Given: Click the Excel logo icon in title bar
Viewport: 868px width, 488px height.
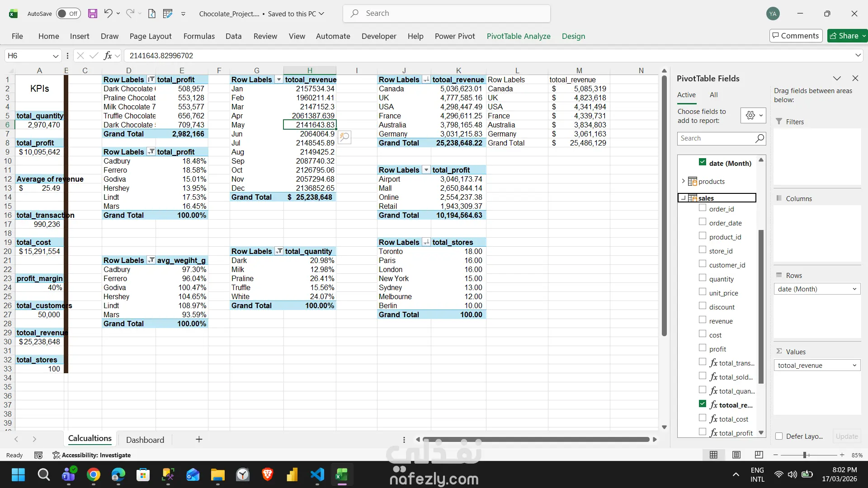Looking at the screenshot, I should click(x=13, y=14).
